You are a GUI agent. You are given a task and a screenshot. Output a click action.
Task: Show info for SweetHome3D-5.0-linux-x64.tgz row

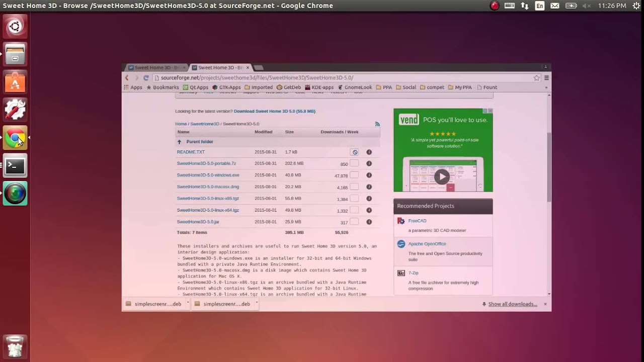coord(369,210)
